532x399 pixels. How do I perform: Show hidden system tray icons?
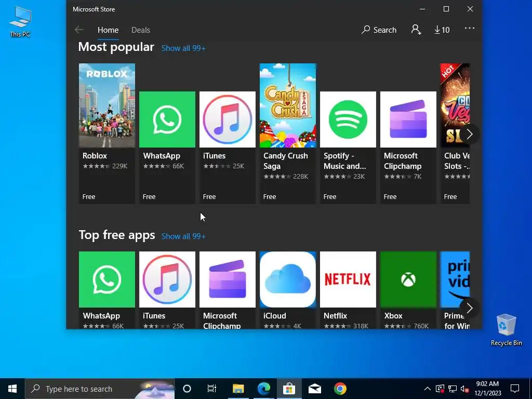[428, 389]
